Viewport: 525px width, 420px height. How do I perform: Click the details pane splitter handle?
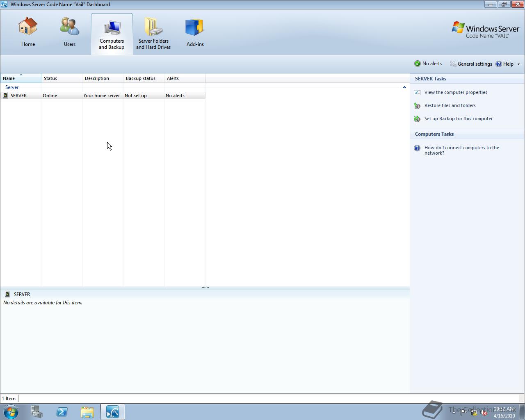pos(205,288)
